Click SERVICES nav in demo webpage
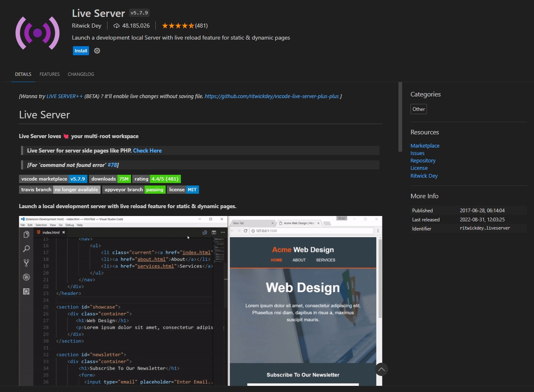 point(326,260)
